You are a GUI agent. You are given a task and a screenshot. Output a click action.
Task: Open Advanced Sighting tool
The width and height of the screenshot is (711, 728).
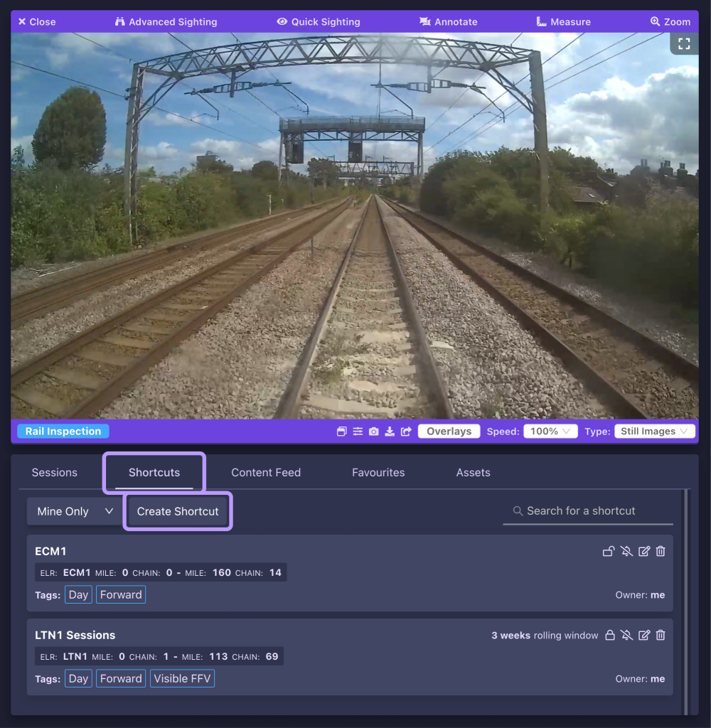point(166,22)
